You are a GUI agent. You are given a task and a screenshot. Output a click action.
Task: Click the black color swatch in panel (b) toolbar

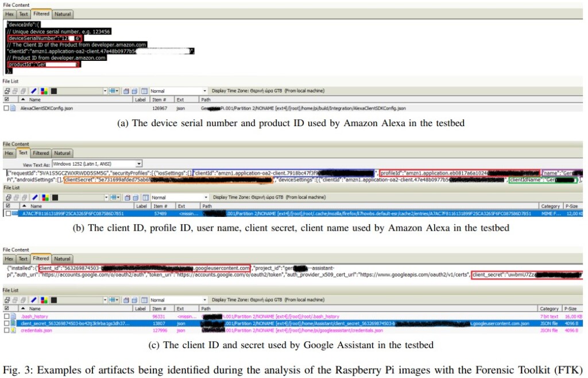point(55,197)
